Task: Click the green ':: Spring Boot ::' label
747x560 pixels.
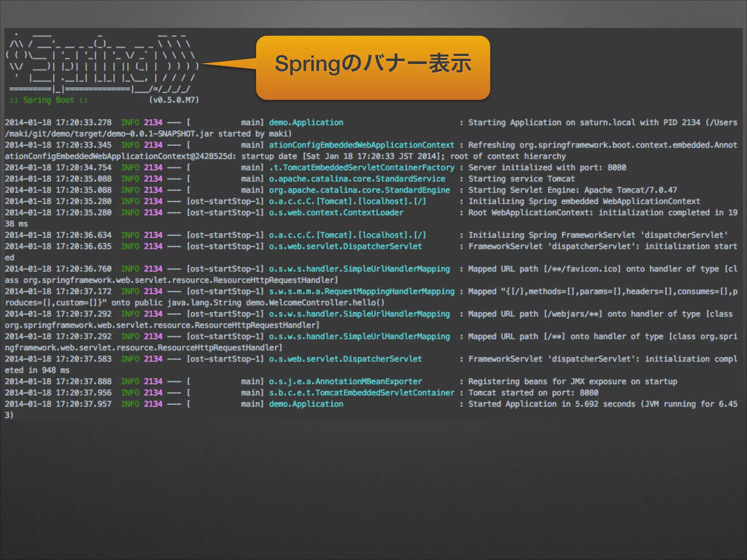Action: pos(49,100)
